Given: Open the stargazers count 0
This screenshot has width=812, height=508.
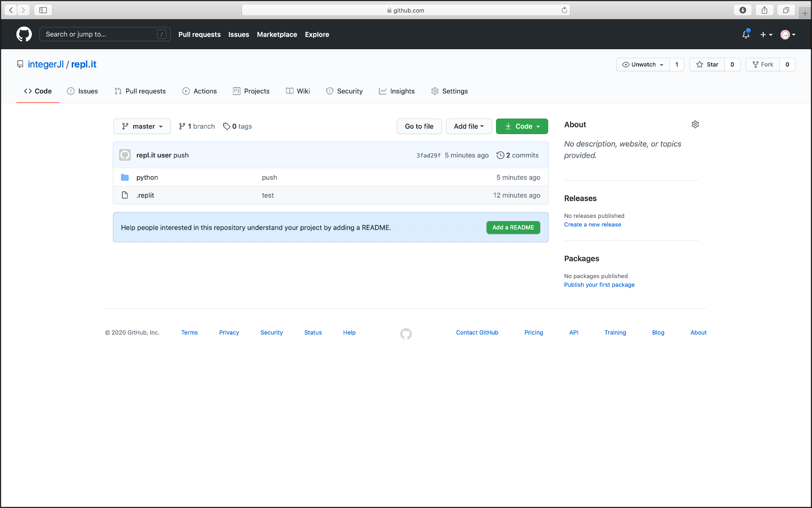Looking at the screenshot, I should (732, 65).
